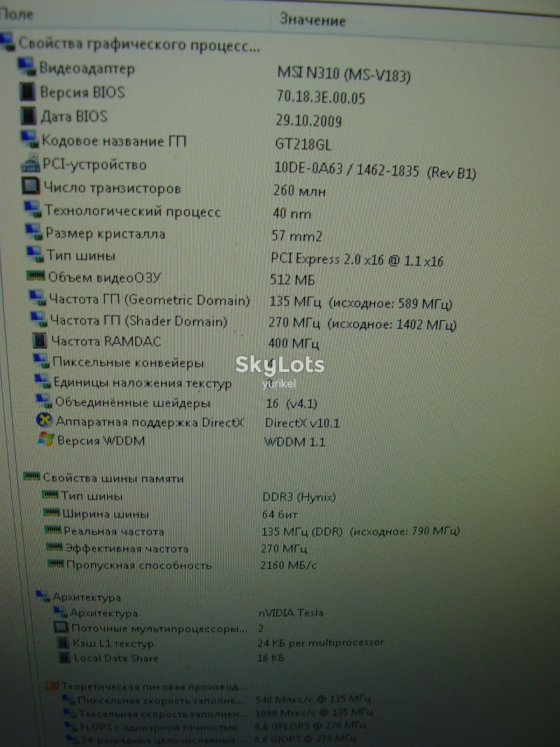Viewport: 560px width, 747px height.
Task: Select the FLOPS с одинарной точностью row
Action: point(216,726)
